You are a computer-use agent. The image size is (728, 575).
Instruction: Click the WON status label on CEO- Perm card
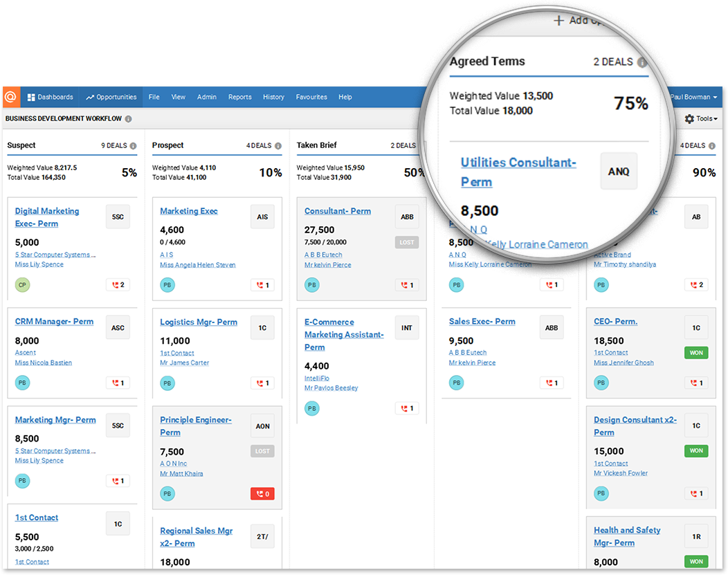click(696, 353)
